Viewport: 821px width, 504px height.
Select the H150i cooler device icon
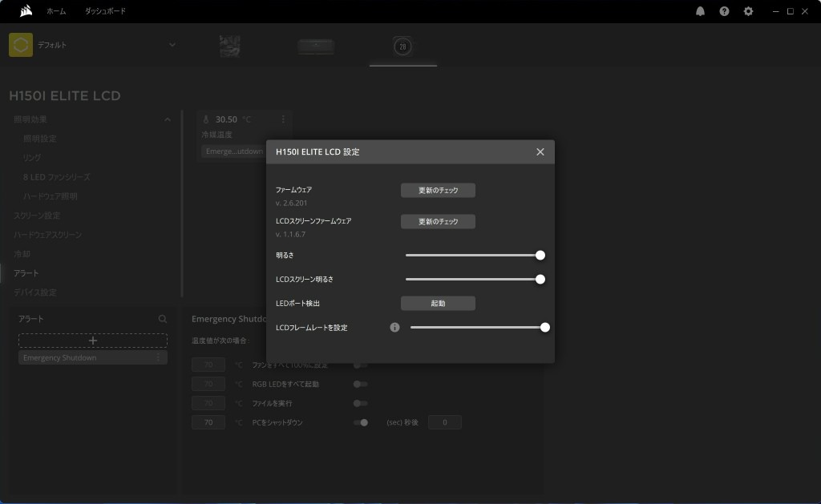(402, 46)
